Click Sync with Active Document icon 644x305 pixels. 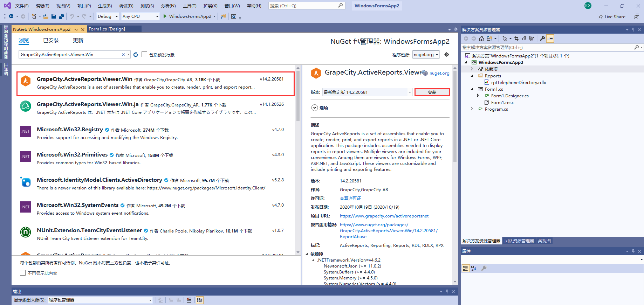516,39
